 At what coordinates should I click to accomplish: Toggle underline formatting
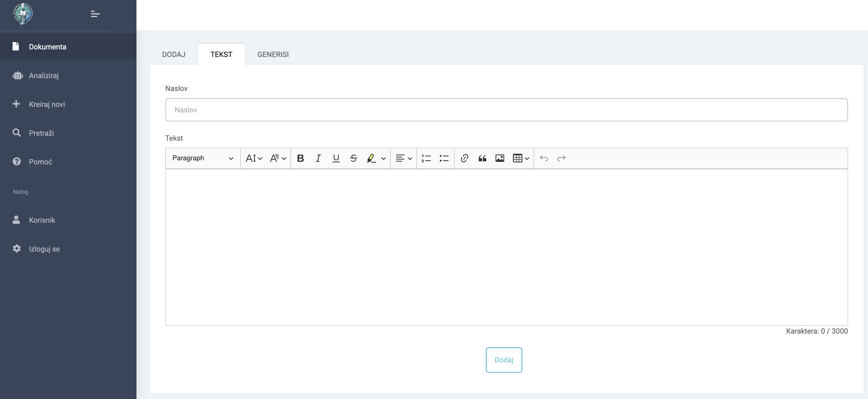[336, 158]
